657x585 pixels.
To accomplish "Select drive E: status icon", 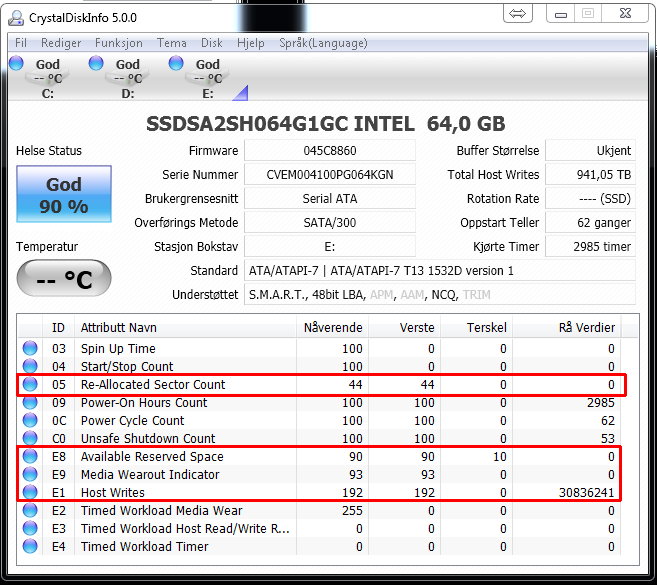I will click(176, 63).
